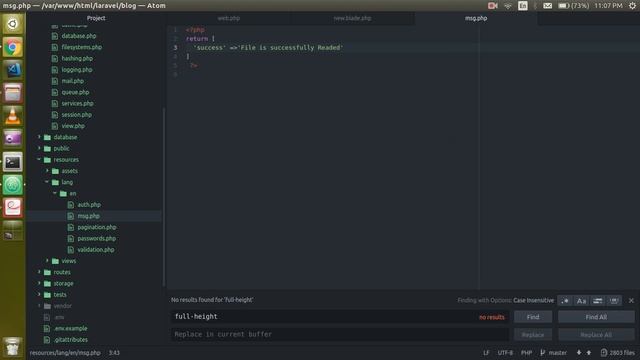Click the git push up-arrow icon
The image size is (640, 360).
[x=589, y=353]
